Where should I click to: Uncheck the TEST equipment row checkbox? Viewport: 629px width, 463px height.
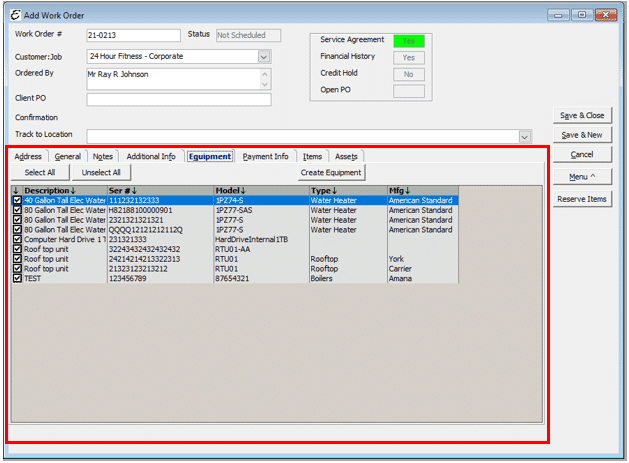coord(17,278)
